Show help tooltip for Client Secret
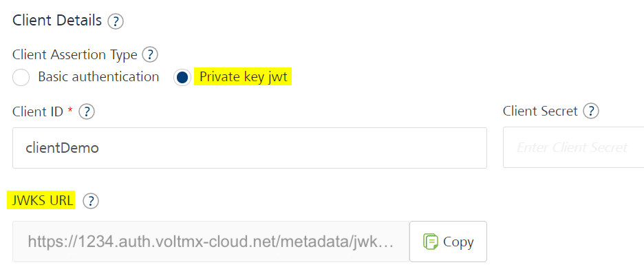644x278 pixels. [x=591, y=111]
